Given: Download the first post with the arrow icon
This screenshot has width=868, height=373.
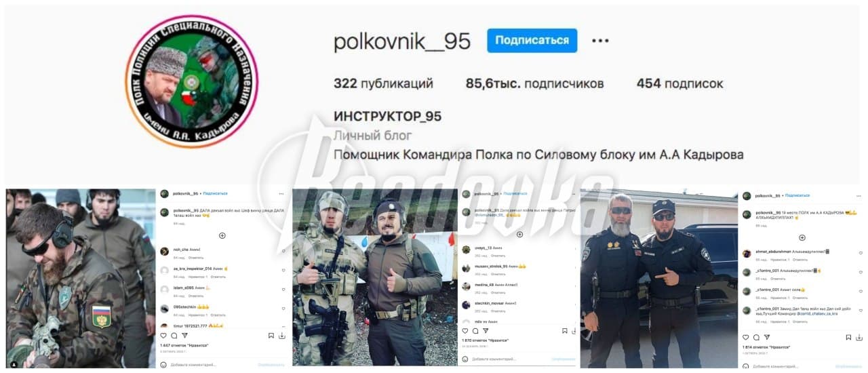Looking at the screenshot, I should 282,335.
